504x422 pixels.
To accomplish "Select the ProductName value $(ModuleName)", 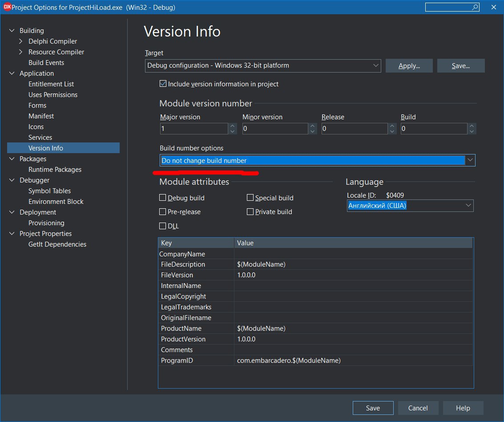I will point(261,329).
